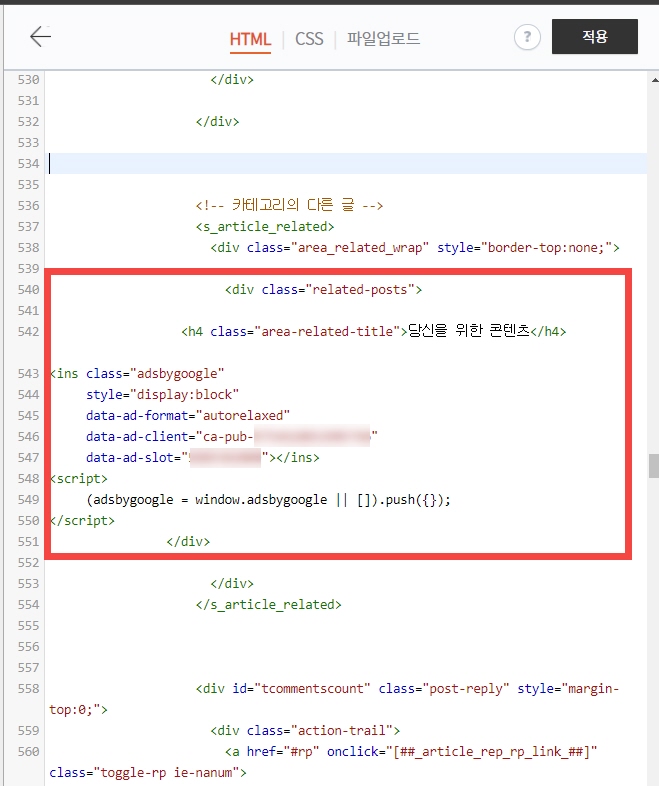Click the "adsbygoogle" class value
This screenshot has height=786, width=659.
tap(177, 374)
